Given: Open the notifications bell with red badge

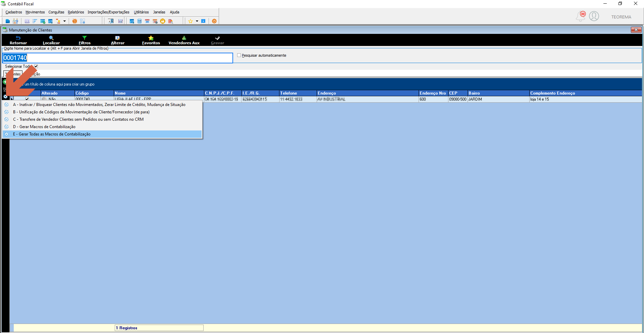Looking at the screenshot, I should (581, 16).
